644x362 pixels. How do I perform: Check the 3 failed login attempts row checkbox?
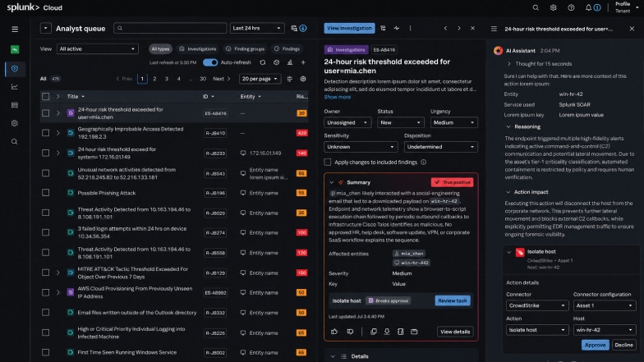[x=46, y=233]
